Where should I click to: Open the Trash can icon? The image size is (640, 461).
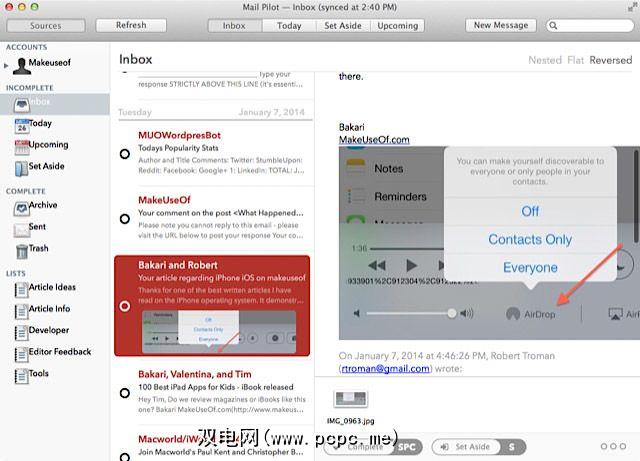point(22,252)
